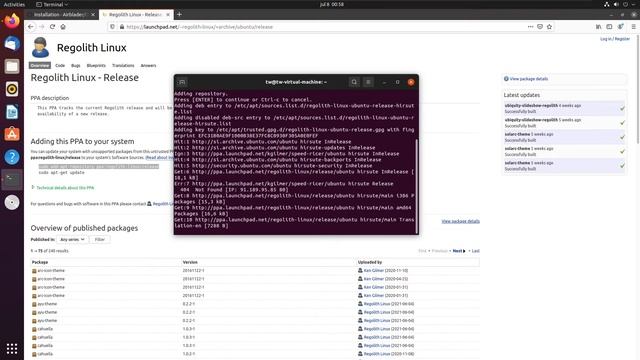The image size is (640, 360).
Task: Click the browser page vertical scrollbar
Action: point(638,89)
